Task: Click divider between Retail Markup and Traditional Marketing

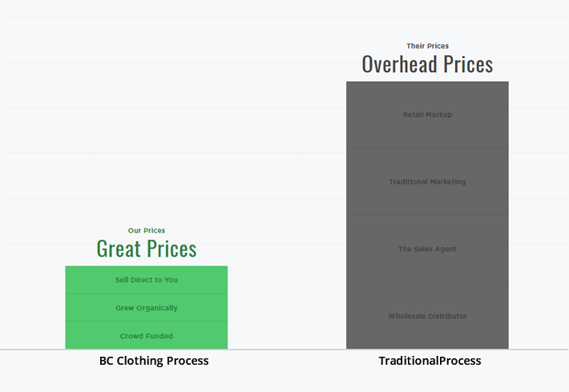Action: (x=427, y=148)
